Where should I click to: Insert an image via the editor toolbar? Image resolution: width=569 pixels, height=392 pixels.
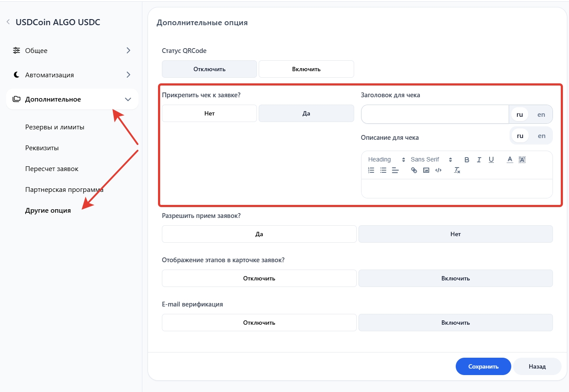(x=426, y=170)
